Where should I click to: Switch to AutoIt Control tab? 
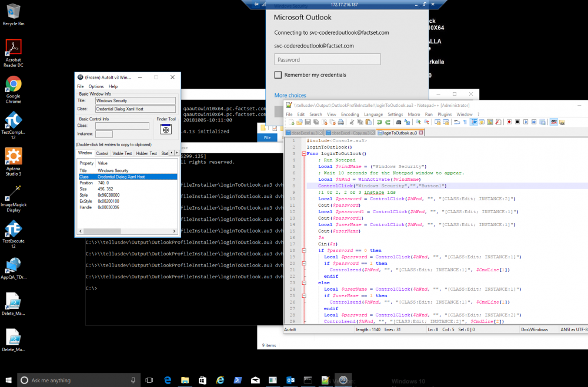click(x=102, y=153)
